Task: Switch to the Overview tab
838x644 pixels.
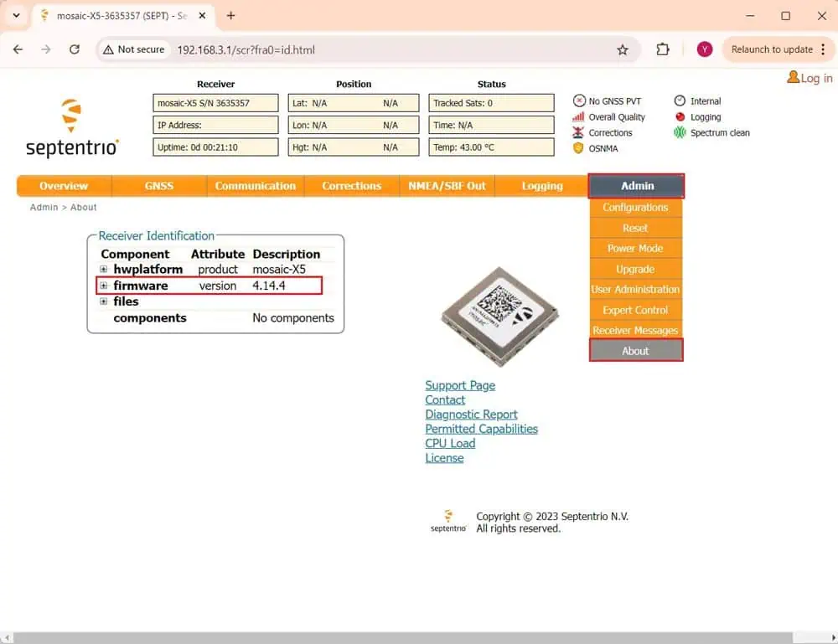Action: pos(64,185)
